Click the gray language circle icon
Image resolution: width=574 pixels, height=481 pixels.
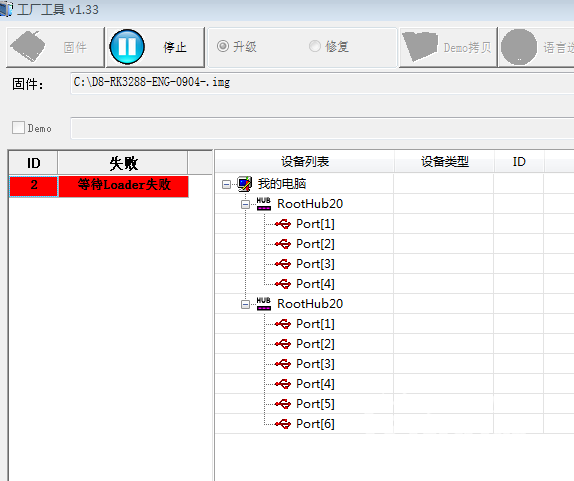(x=519, y=47)
